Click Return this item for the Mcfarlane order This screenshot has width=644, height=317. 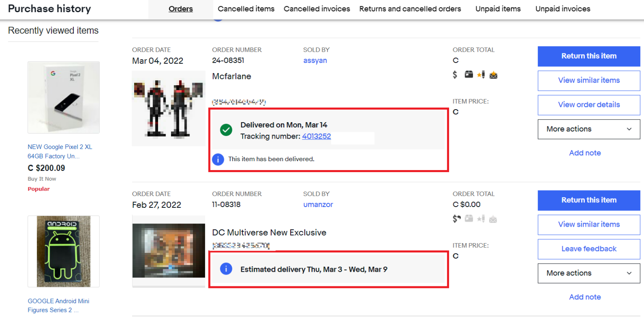pos(589,56)
